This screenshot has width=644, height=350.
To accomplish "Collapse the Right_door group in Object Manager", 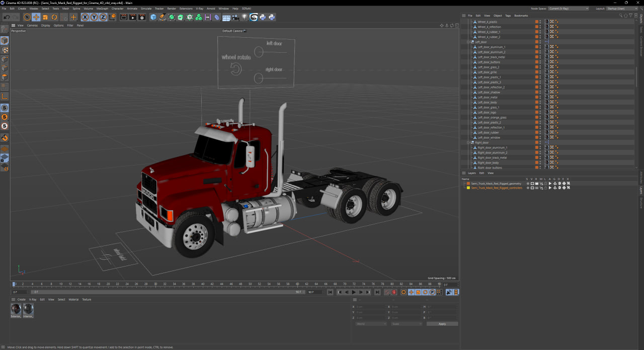I will [x=468, y=142].
